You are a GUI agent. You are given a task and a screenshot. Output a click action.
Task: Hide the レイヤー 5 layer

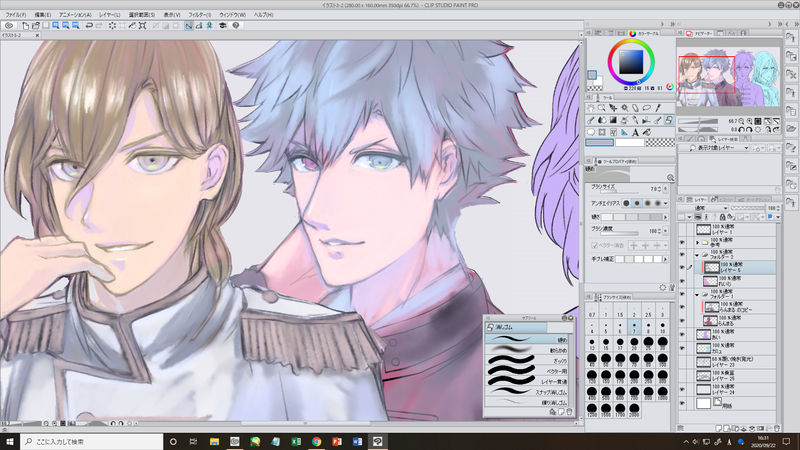(x=682, y=267)
